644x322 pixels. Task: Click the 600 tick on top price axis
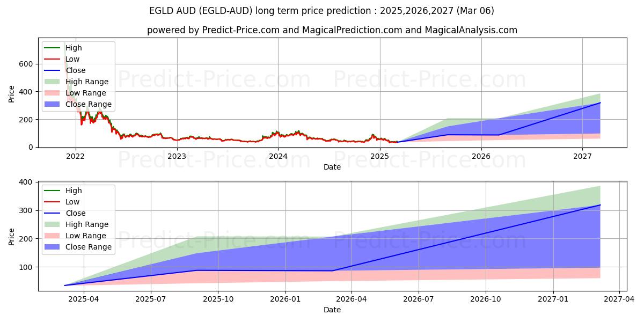(26, 64)
